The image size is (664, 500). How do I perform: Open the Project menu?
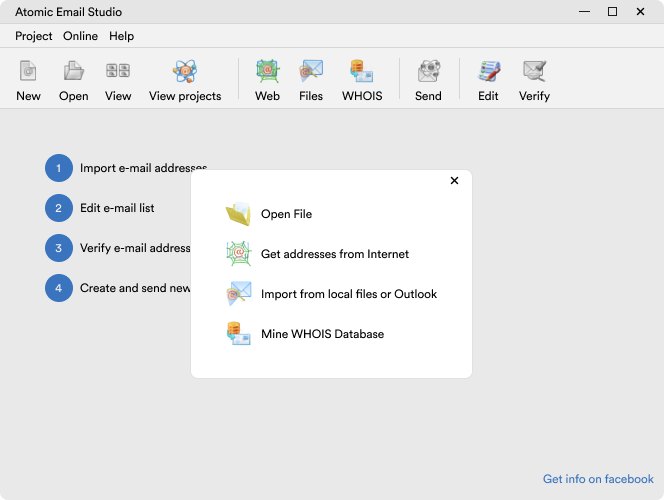[34, 36]
